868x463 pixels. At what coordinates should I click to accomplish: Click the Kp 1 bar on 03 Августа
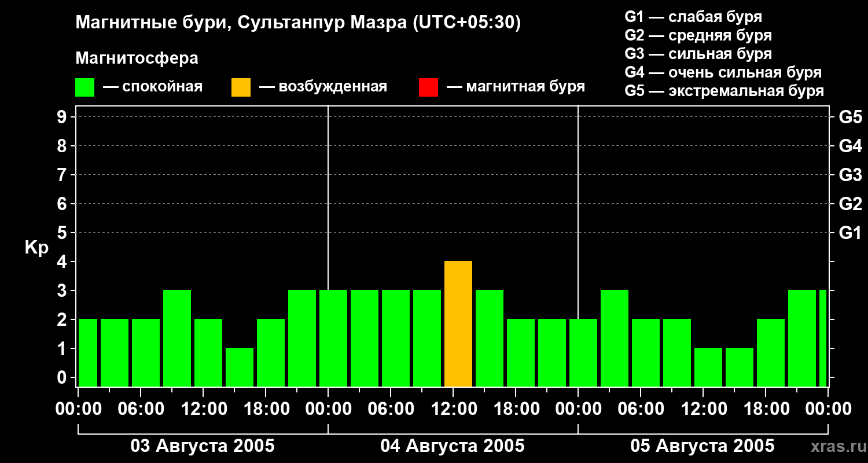coord(240,367)
